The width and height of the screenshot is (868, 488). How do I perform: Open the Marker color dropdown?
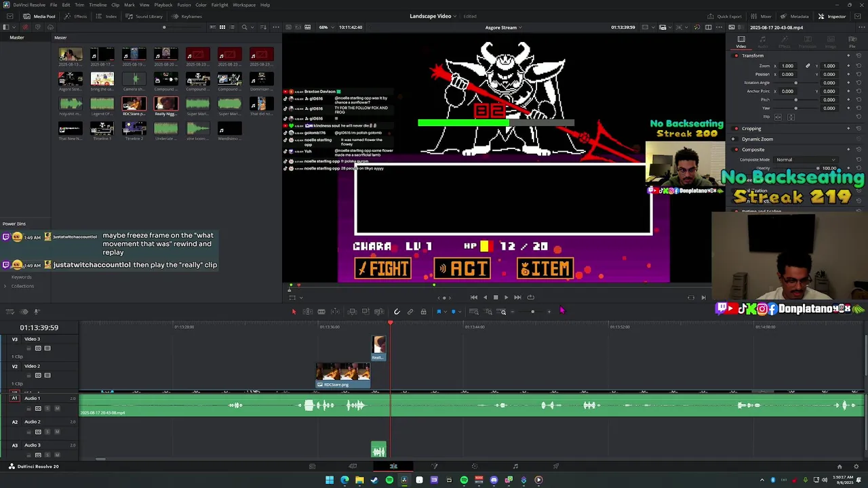point(458,312)
